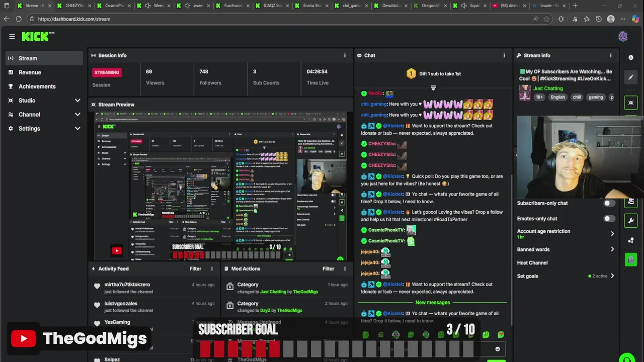Viewport: 644px width, 362px height.
Task: Reload the page with the browser refresh button
Action: coord(19,19)
